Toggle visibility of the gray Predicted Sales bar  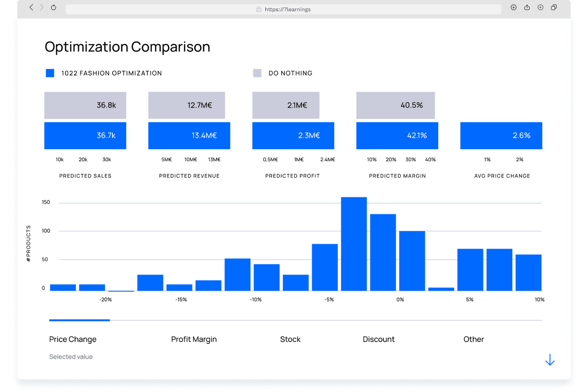[85, 105]
